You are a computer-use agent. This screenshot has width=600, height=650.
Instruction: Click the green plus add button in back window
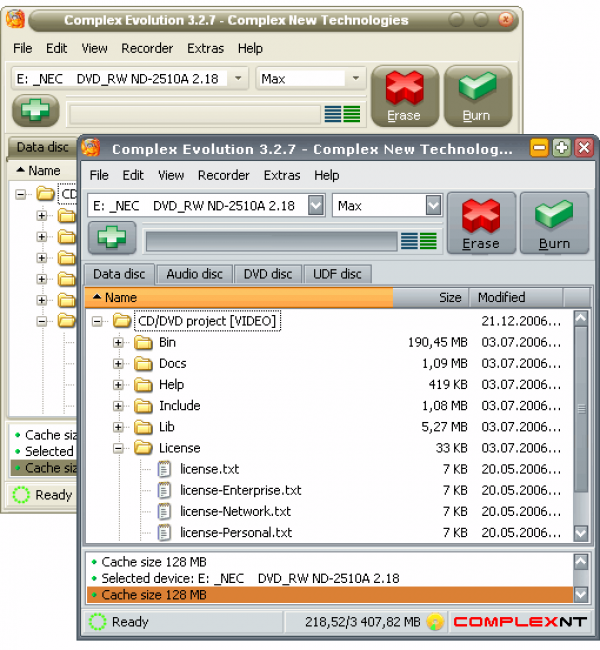pyautogui.click(x=35, y=110)
